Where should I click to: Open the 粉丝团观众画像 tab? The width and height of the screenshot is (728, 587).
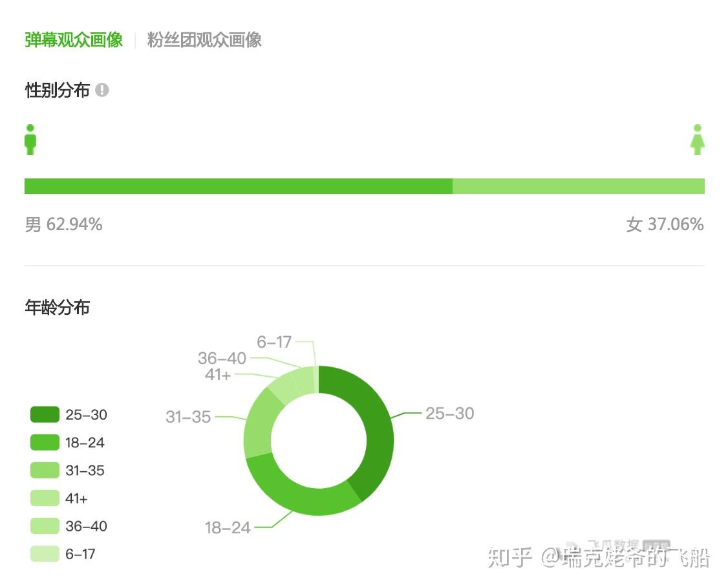pyautogui.click(x=204, y=40)
